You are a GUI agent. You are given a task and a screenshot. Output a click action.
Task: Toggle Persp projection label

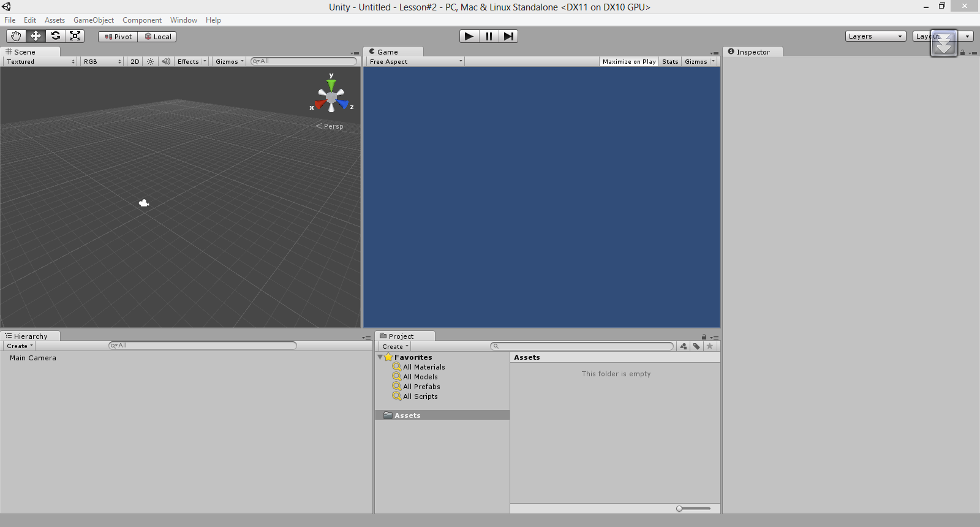pyautogui.click(x=330, y=126)
